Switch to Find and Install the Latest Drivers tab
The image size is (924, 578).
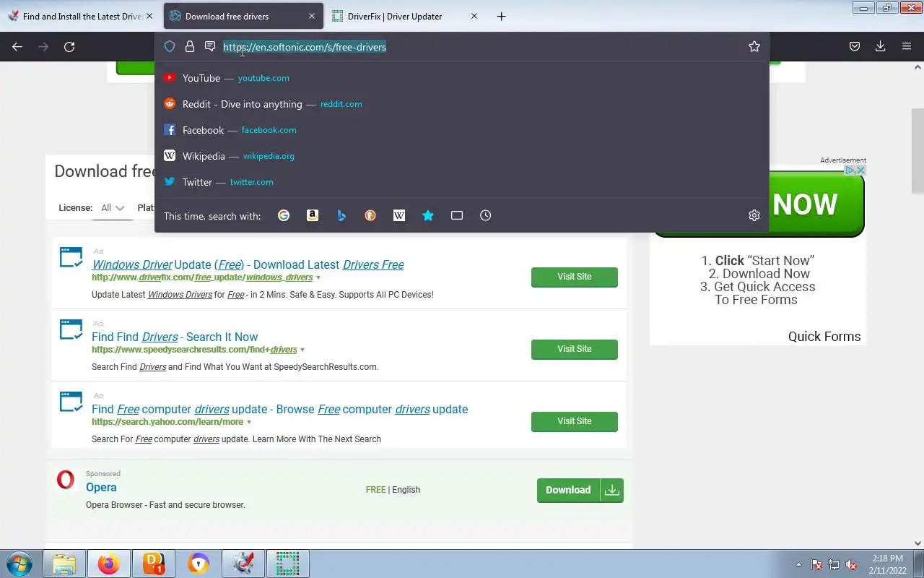[79, 16]
